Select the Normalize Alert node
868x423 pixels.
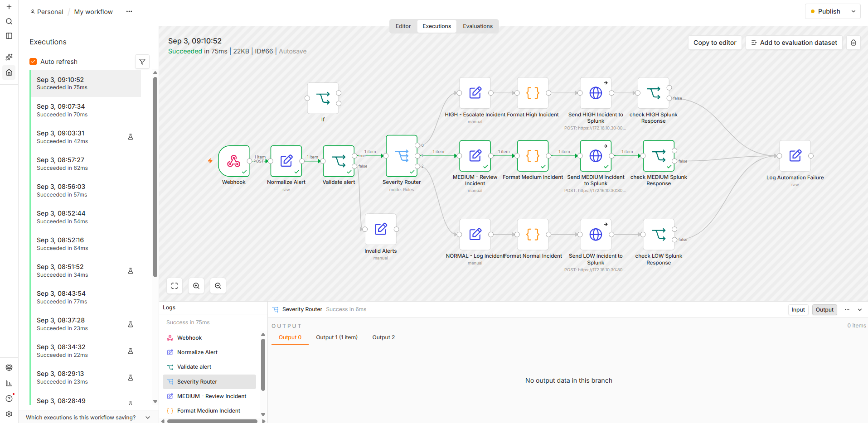pos(286,161)
